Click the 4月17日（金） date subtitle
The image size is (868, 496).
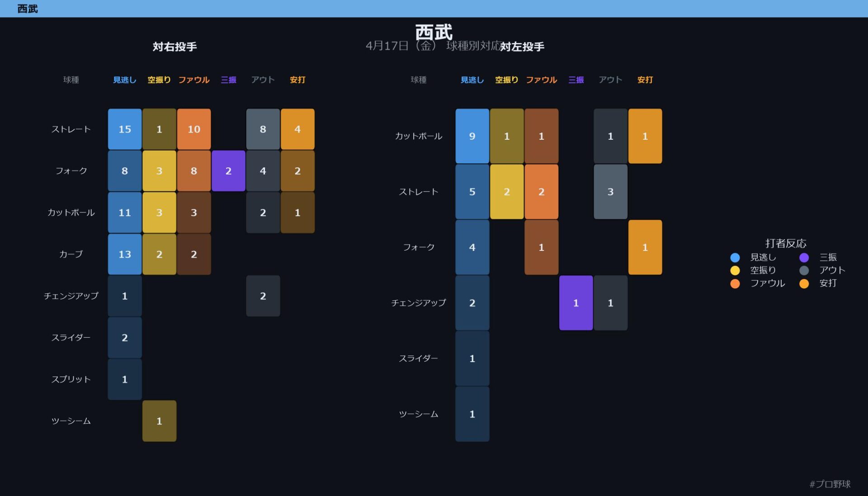pyautogui.click(x=401, y=46)
